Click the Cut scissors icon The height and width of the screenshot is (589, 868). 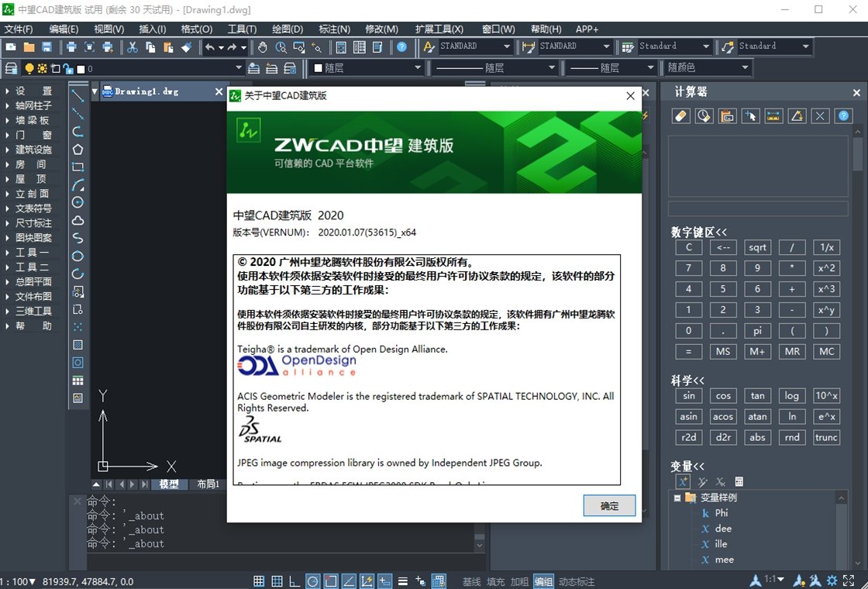coord(133,47)
